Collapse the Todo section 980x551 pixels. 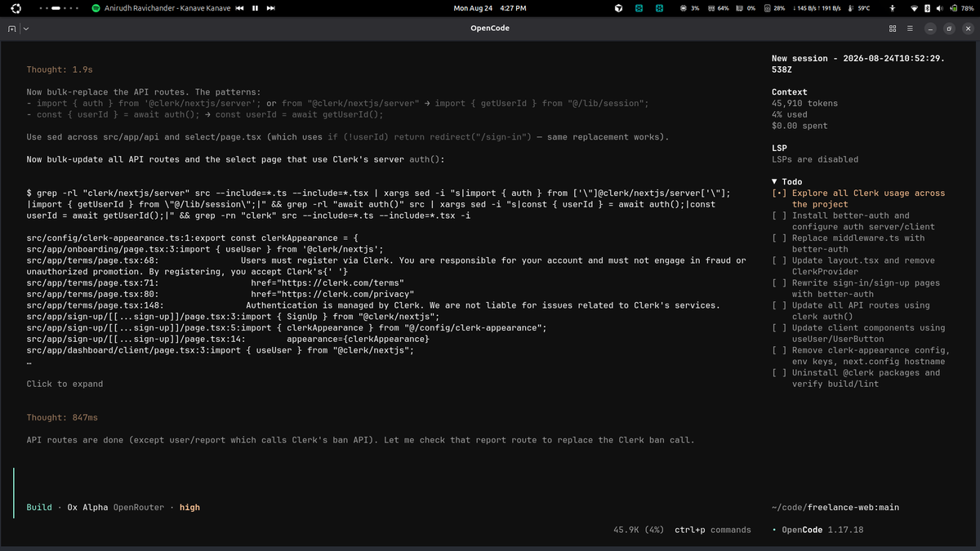[786, 182]
